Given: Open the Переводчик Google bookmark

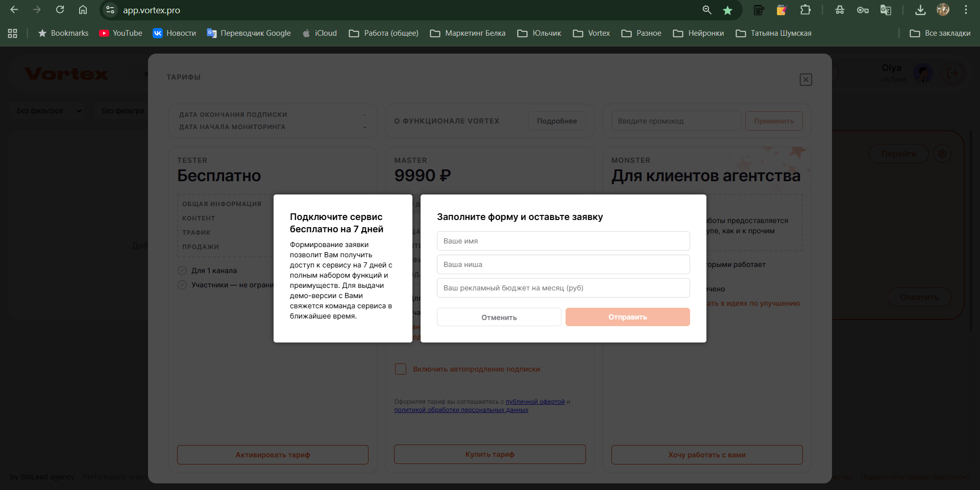Looking at the screenshot, I should click(x=249, y=33).
